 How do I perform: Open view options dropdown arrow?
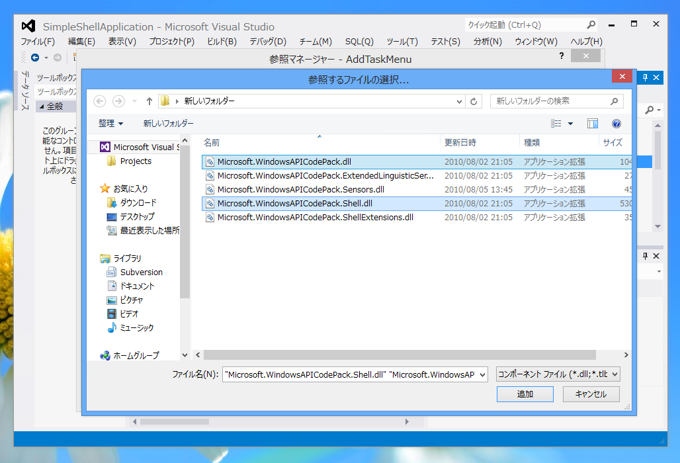(571, 124)
